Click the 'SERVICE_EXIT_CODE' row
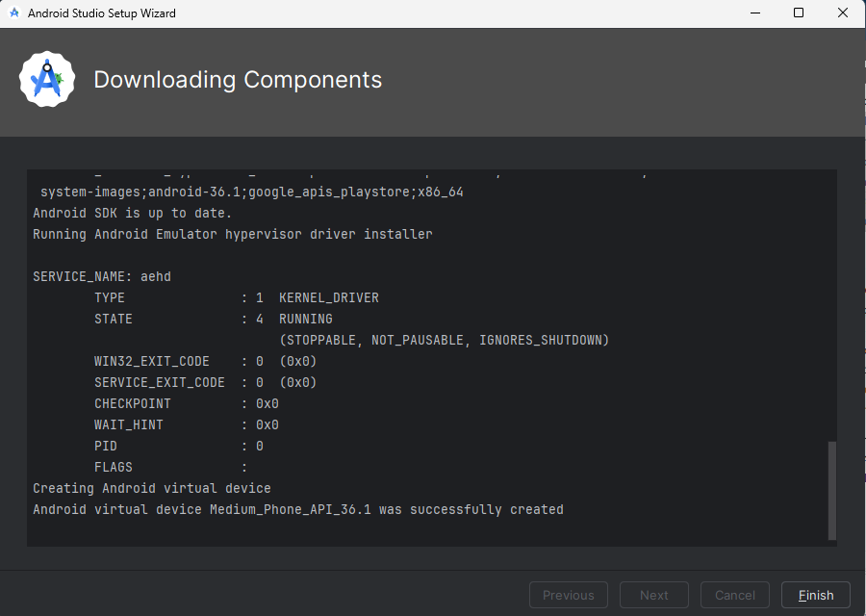This screenshot has width=866, height=616. (x=205, y=382)
